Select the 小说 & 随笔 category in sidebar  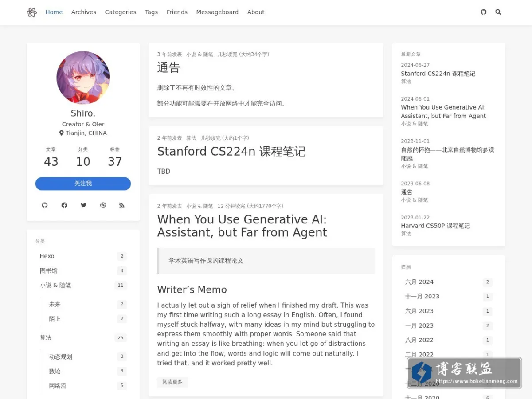coord(83,286)
